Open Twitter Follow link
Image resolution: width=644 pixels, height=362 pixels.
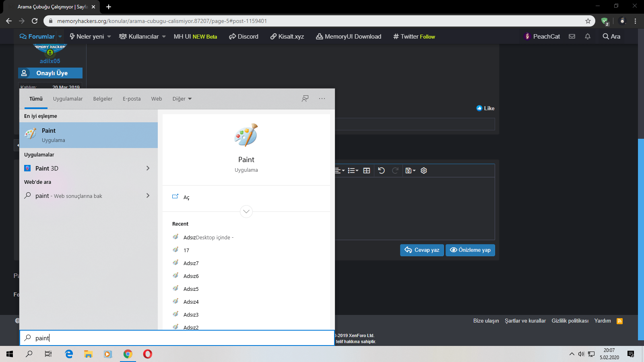(414, 37)
